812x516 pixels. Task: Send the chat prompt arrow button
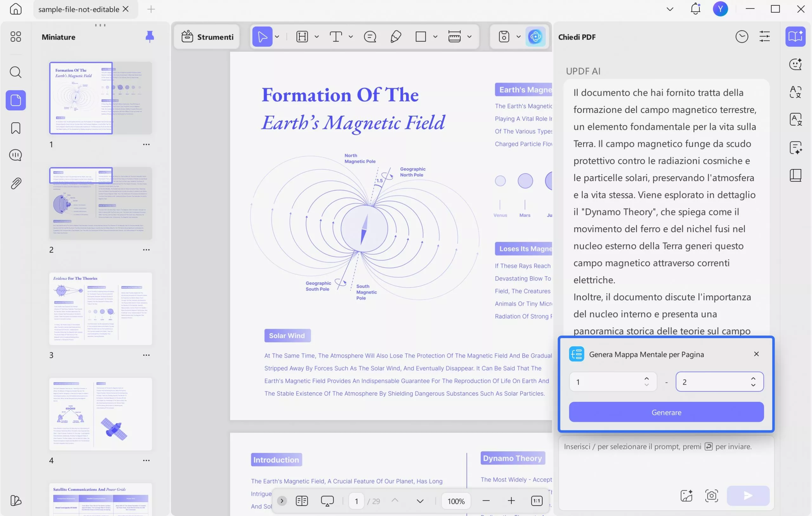(x=748, y=495)
